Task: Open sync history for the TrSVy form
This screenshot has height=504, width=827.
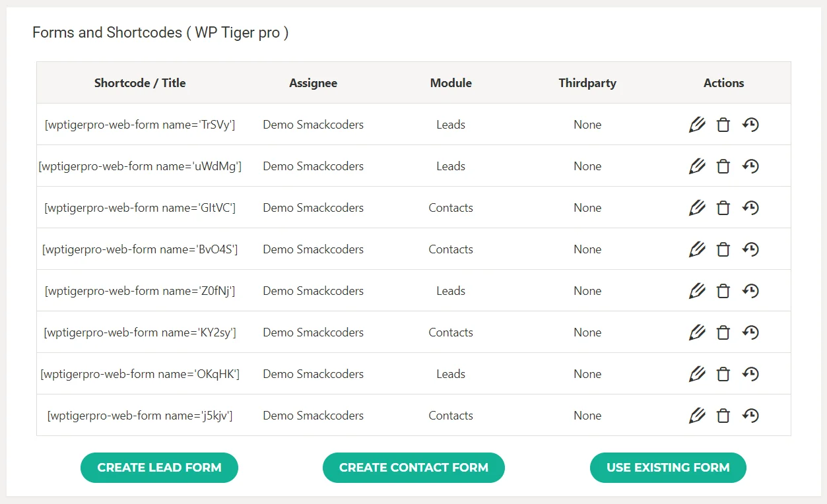Action: [750, 124]
